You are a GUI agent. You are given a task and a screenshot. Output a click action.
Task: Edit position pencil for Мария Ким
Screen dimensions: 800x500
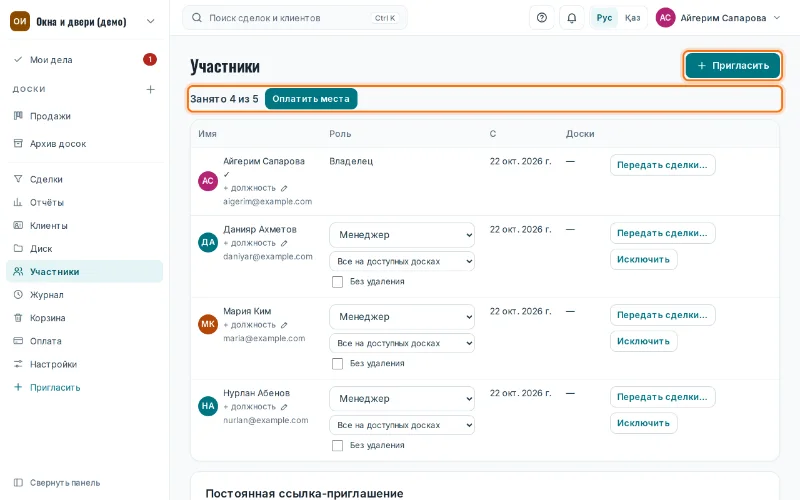(x=284, y=325)
